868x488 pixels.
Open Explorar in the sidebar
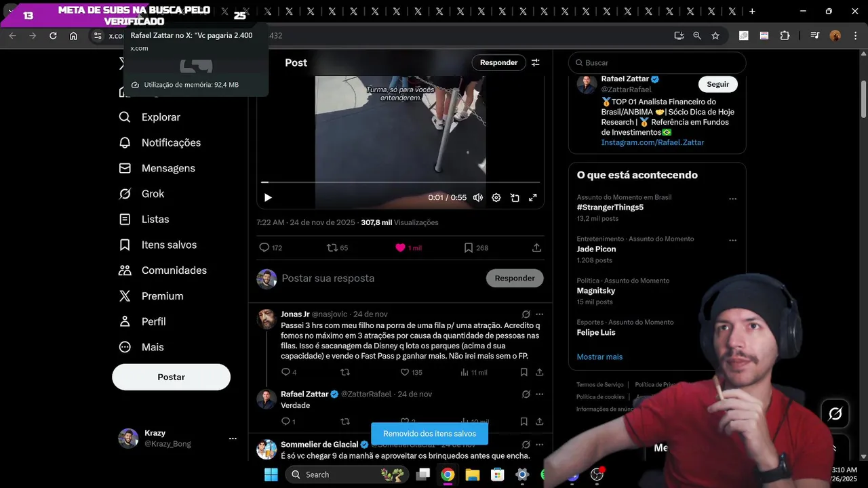point(149,117)
